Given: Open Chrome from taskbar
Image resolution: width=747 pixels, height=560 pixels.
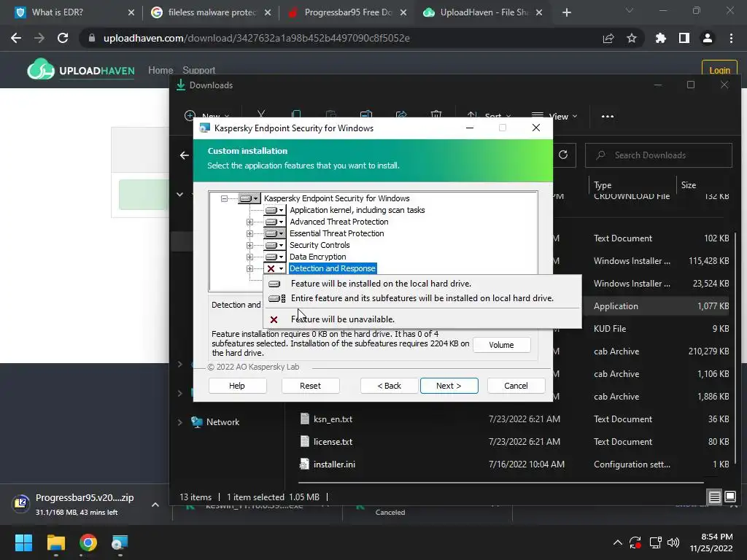Looking at the screenshot, I should [88, 542].
